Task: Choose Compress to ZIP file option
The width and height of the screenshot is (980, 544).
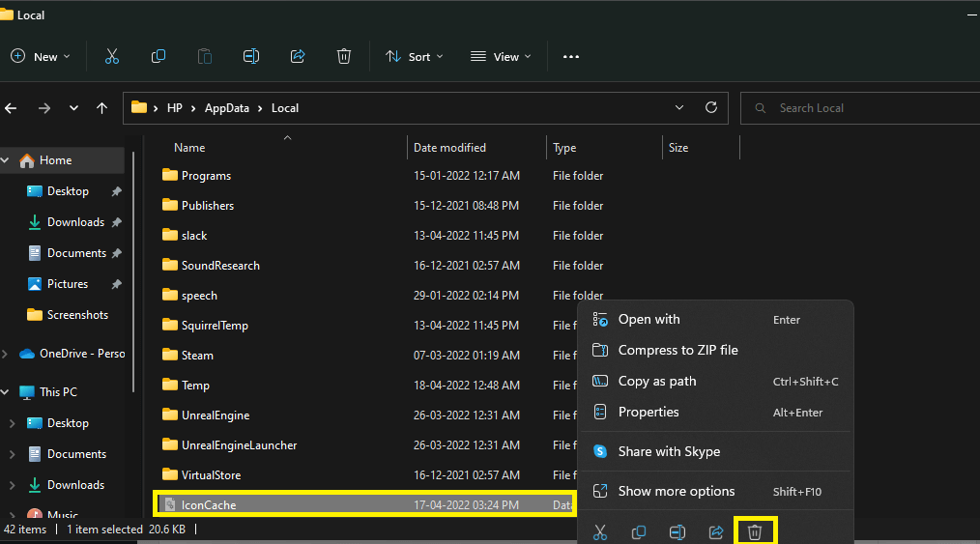Action: (x=677, y=350)
